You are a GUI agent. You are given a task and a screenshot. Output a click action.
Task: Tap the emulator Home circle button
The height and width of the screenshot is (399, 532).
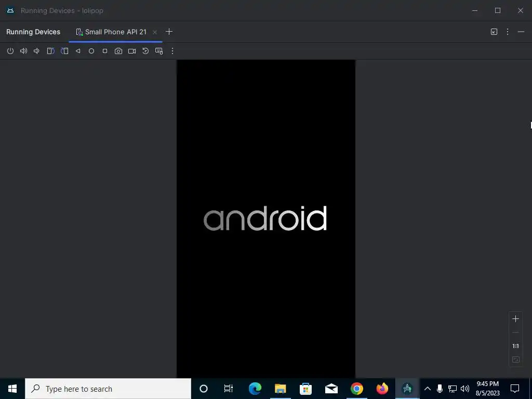coord(91,51)
